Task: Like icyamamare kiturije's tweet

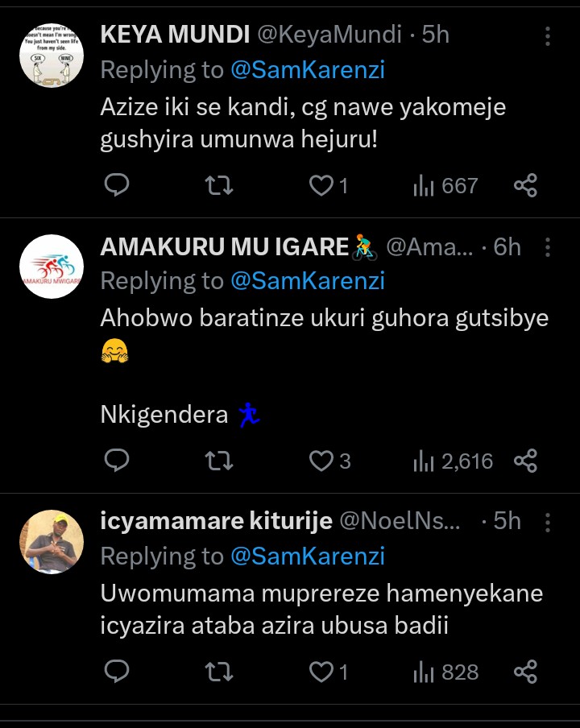Action: 322,672
